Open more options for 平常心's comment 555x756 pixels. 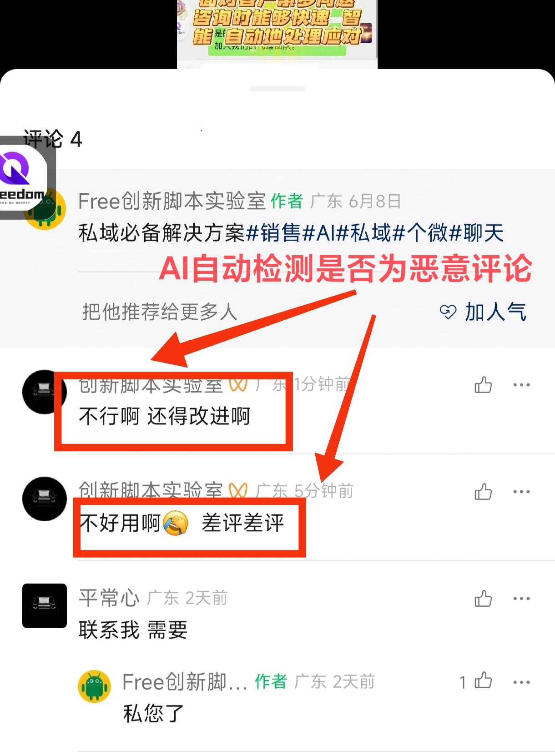[521, 599]
